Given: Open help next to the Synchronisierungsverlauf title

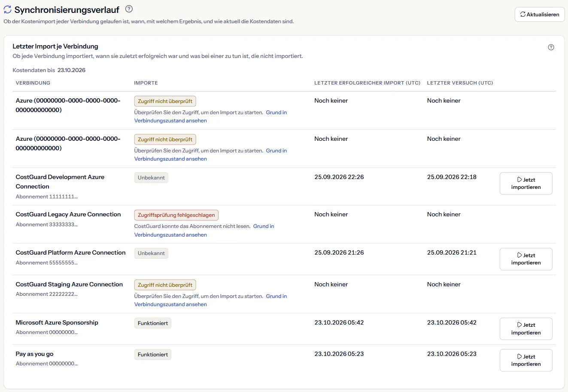Looking at the screenshot, I should pyautogui.click(x=129, y=9).
